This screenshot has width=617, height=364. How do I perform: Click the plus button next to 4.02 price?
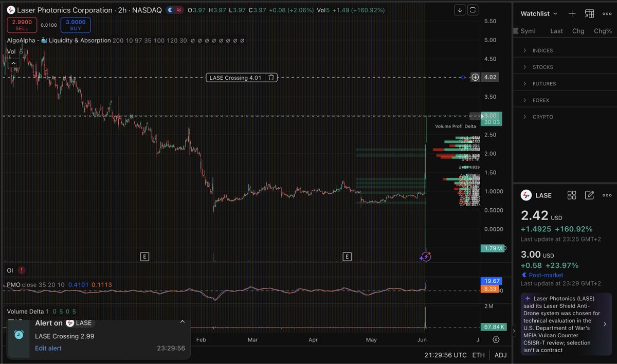[x=475, y=77]
